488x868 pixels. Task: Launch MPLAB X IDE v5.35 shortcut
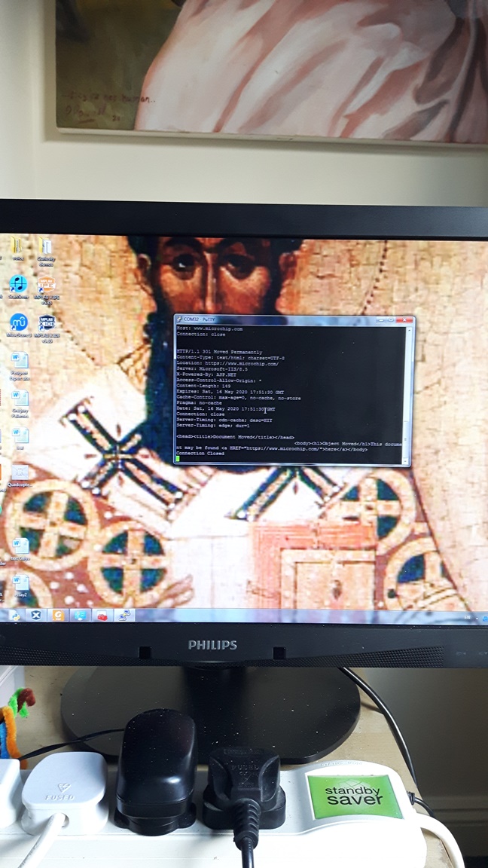pos(47,328)
